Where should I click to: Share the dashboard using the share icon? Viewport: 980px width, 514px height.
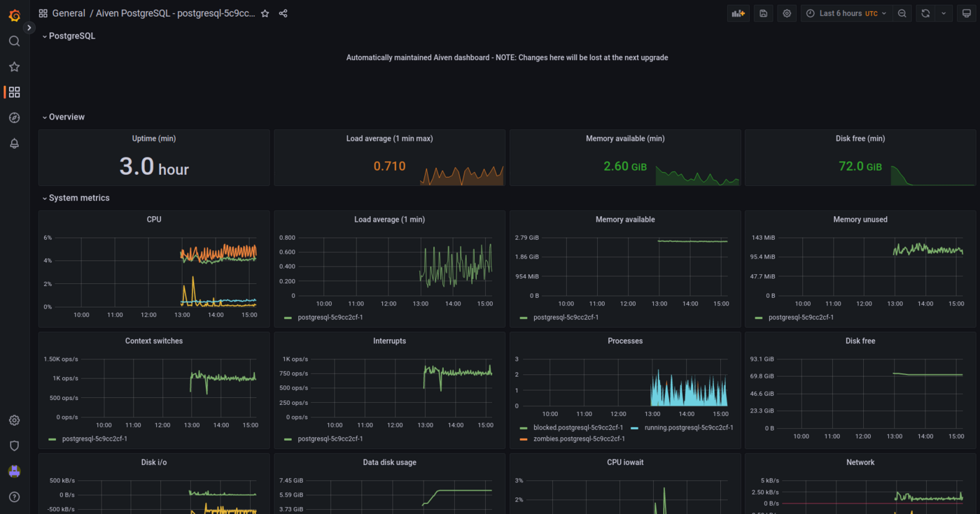(283, 13)
